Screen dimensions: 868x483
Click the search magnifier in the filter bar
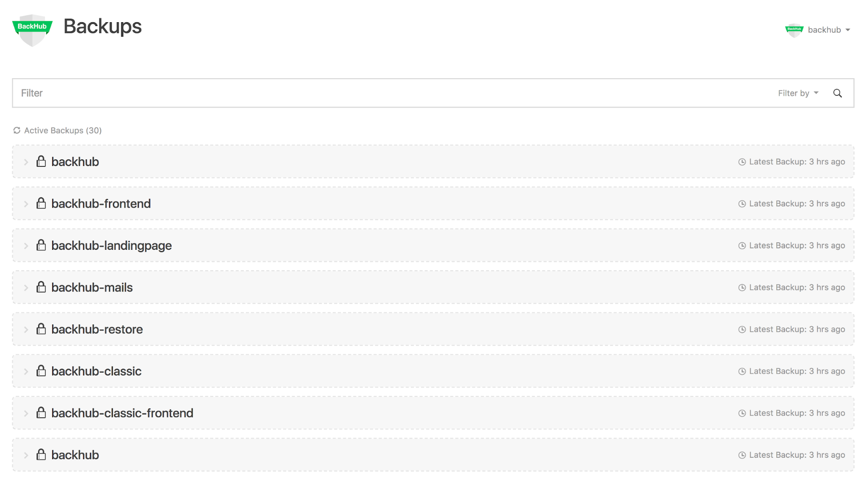click(x=837, y=93)
